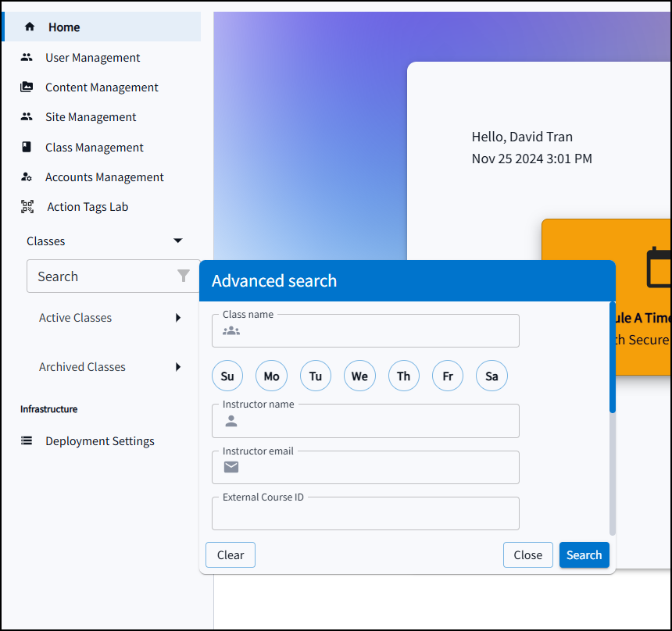Click the Action Tags Lab QR icon
The width and height of the screenshot is (672, 631).
tap(27, 207)
